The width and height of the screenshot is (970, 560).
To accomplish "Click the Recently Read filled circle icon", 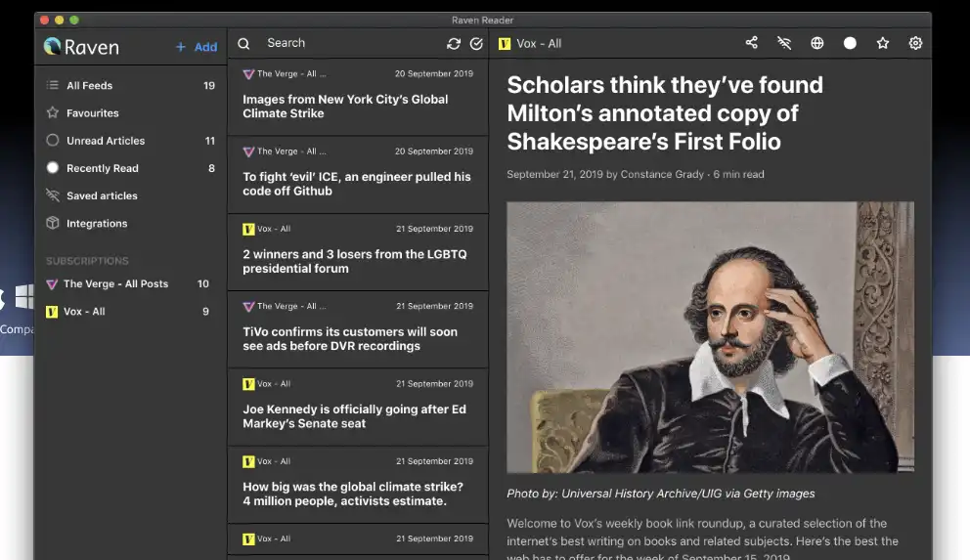I will click(53, 167).
